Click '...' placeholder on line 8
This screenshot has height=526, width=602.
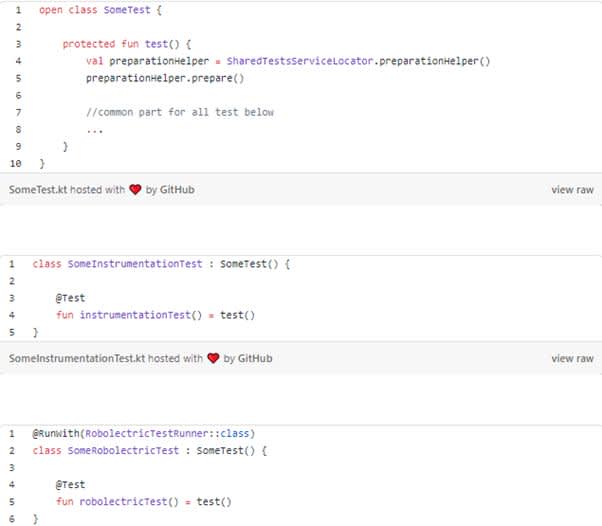click(94, 131)
